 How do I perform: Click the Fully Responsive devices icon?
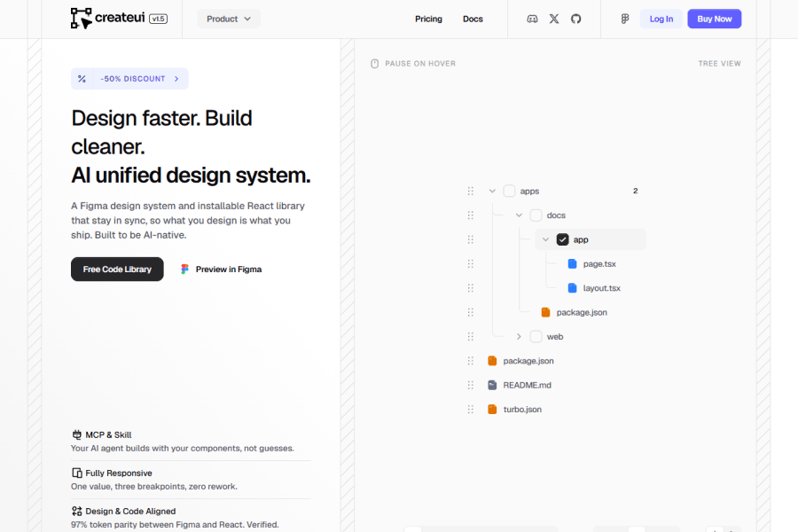click(76, 473)
